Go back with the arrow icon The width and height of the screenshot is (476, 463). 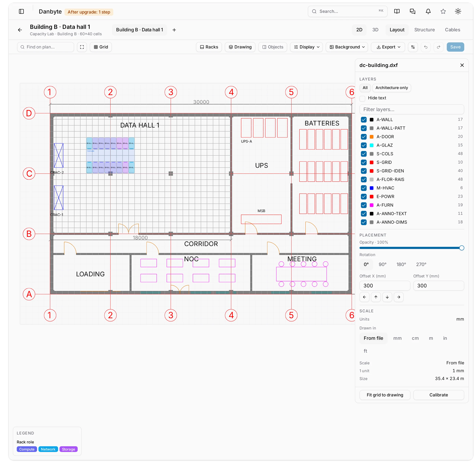[x=20, y=30]
